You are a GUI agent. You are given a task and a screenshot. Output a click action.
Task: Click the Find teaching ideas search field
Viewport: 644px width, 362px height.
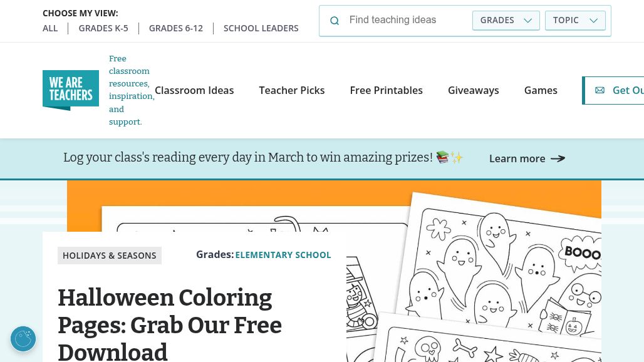pos(406,20)
